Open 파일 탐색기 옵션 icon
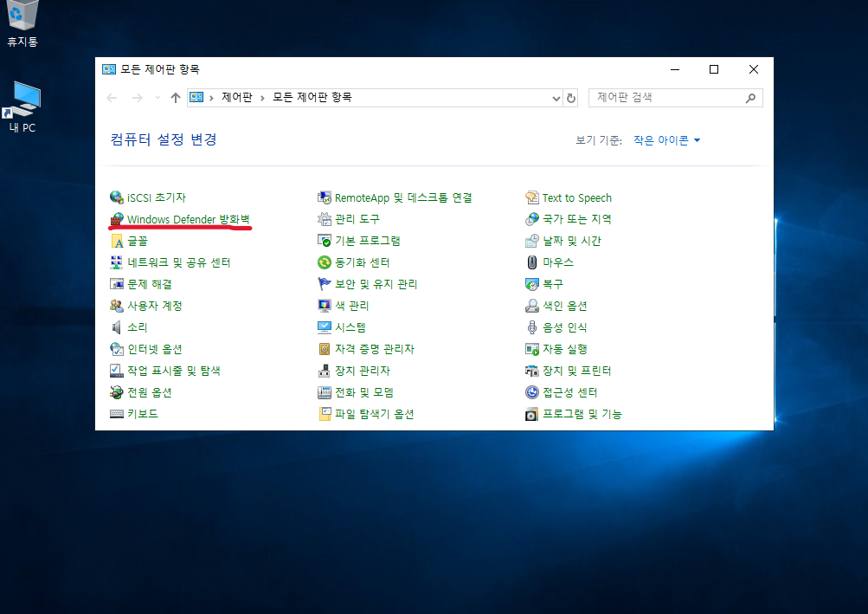 pyautogui.click(x=324, y=413)
